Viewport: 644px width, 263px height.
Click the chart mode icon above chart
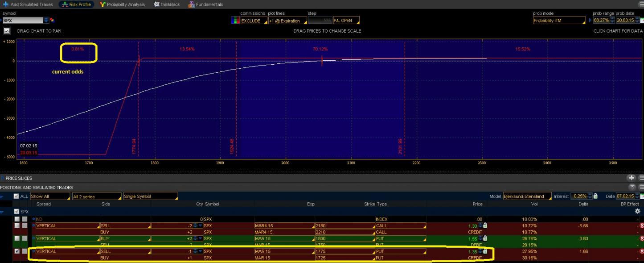[7, 31]
